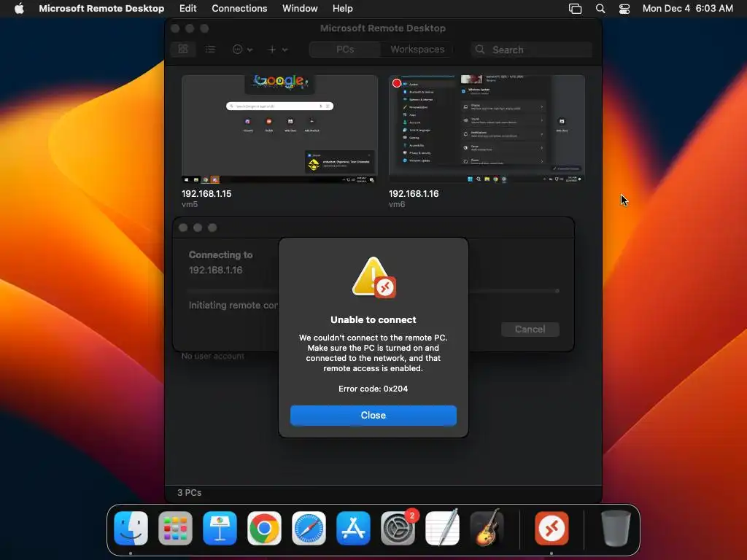This screenshot has height=560, width=747.
Task: Click the No user account text
Action: (212, 356)
